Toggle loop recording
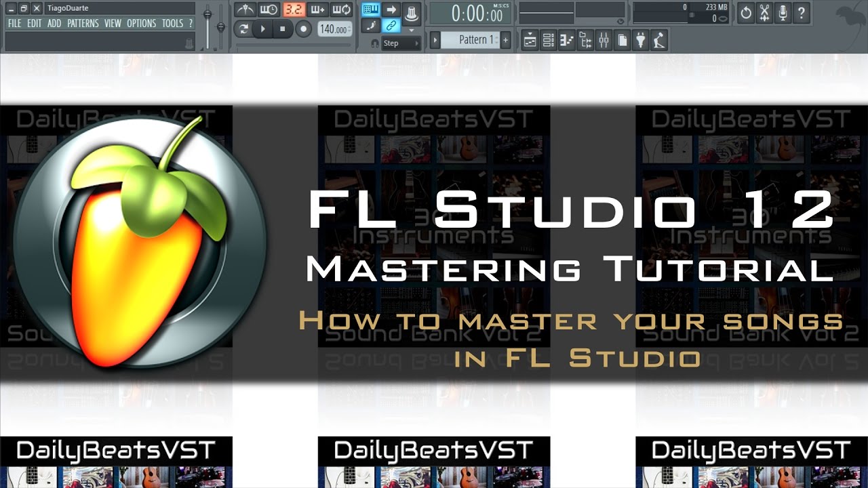This screenshot has height=488, width=868. pyautogui.click(x=341, y=9)
